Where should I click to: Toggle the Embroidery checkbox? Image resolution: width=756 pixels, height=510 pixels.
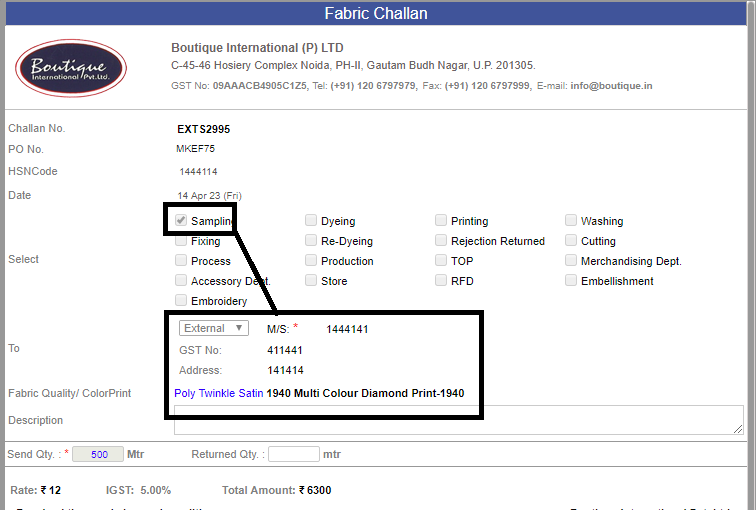tap(181, 300)
